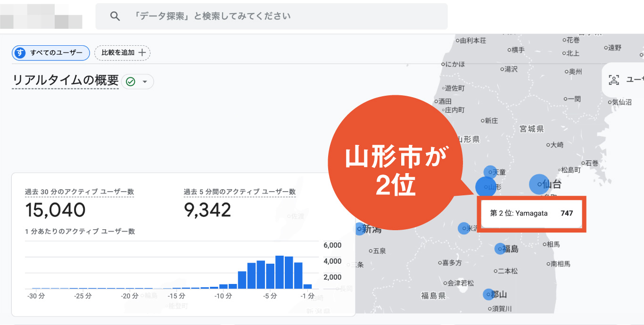Click the Yamagata blue bubble on map
Screen dimensions: 644x325
486,187
